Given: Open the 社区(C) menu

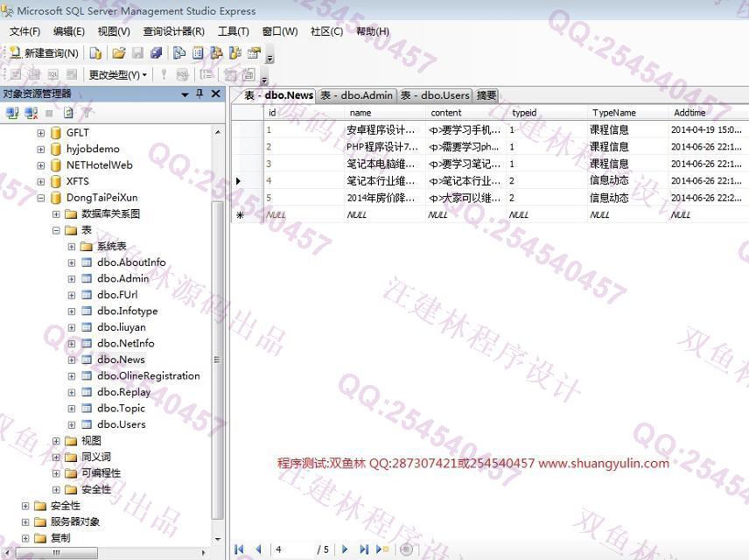Looking at the screenshot, I should (x=326, y=31).
